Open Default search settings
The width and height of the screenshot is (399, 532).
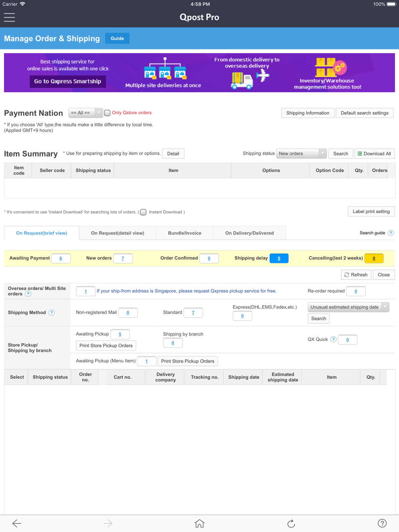tap(365, 113)
